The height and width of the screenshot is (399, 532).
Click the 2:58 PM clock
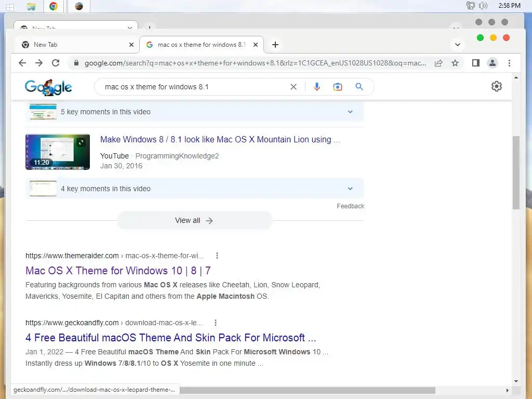pos(509,5)
